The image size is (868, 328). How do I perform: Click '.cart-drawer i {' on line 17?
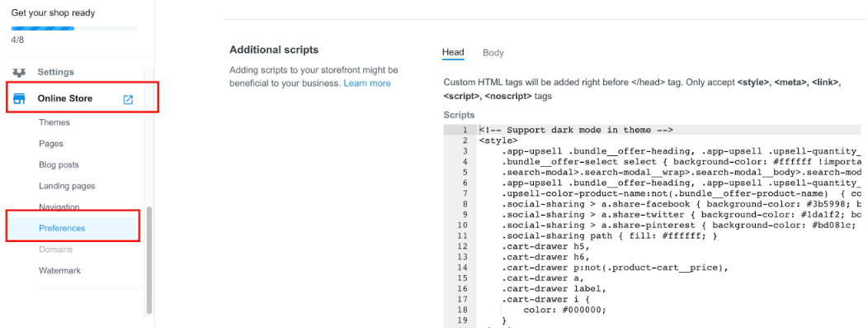545,299
